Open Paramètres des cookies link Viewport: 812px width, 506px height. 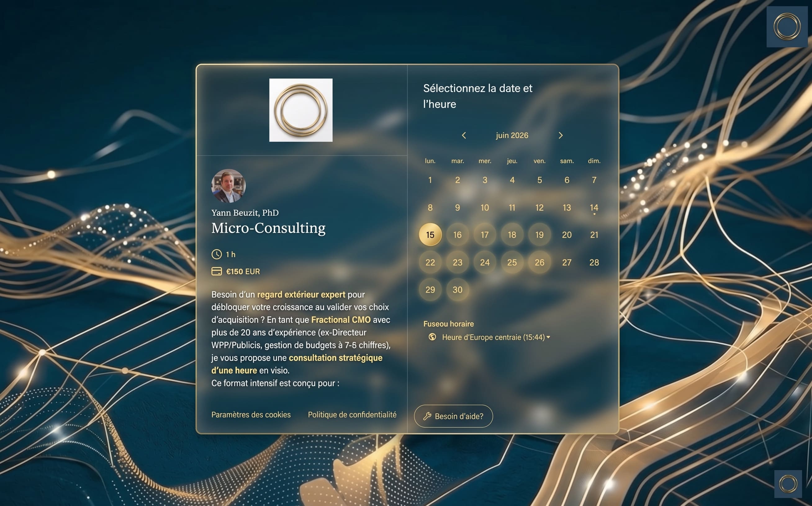(x=251, y=415)
